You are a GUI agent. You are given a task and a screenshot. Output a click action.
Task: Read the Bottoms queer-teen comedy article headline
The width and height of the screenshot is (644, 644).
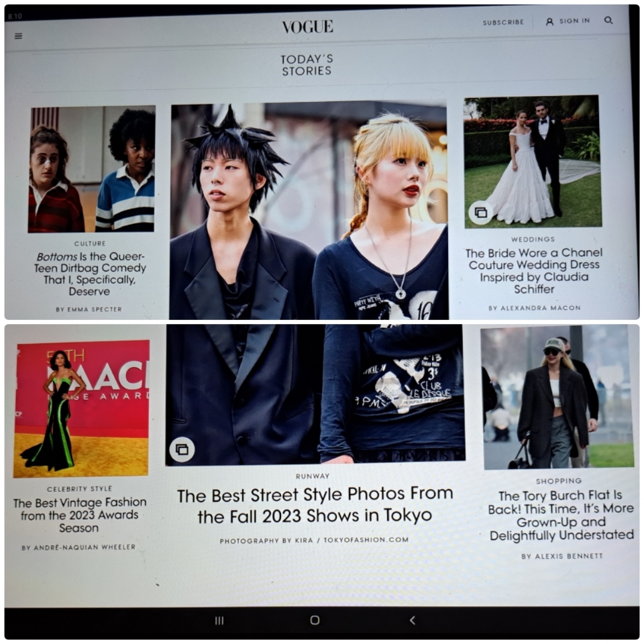90,274
